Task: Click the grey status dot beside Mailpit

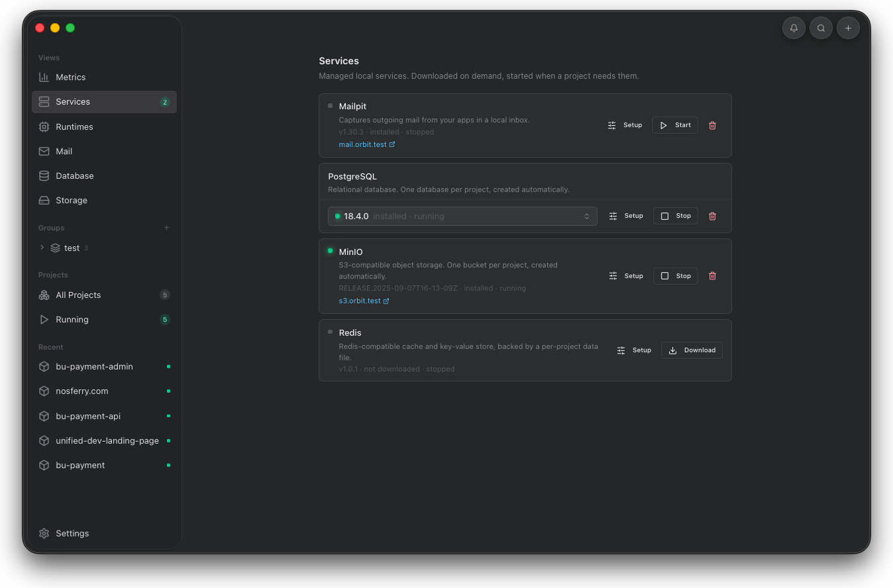Action: [x=330, y=105]
